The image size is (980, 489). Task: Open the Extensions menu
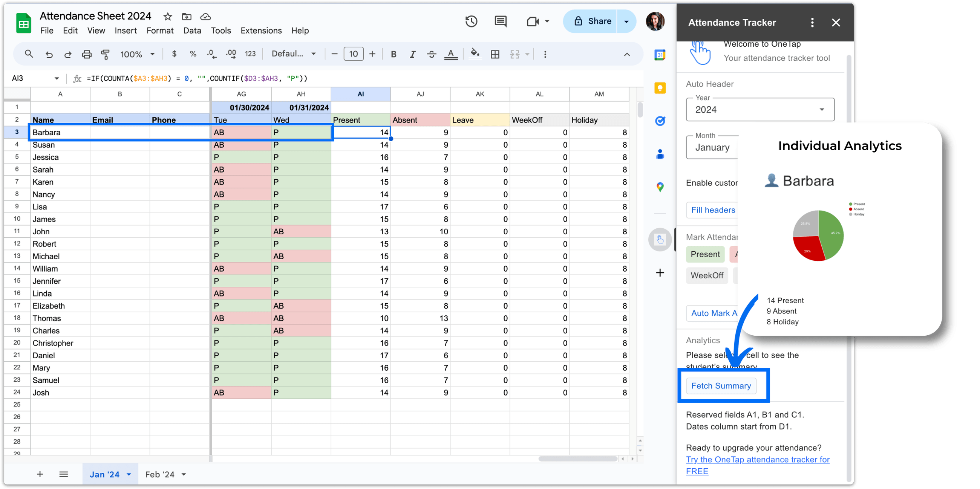click(261, 31)
